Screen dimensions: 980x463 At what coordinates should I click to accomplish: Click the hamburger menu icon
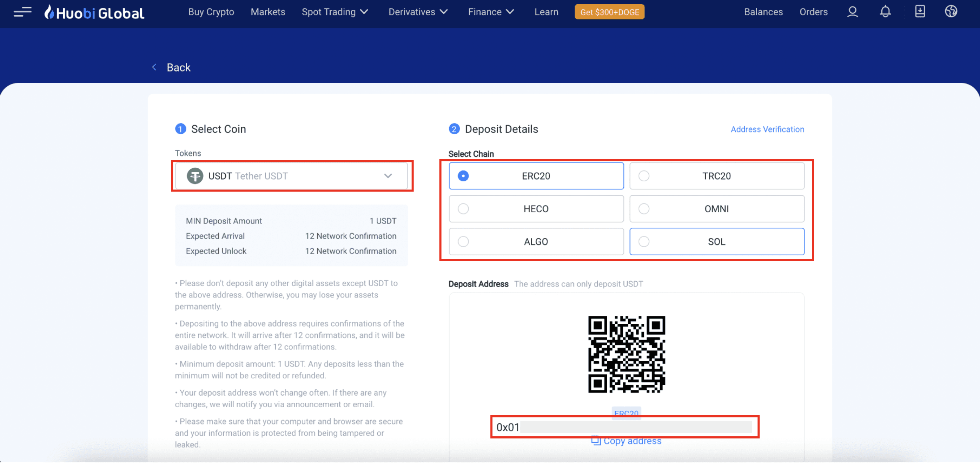click(22, 12)
